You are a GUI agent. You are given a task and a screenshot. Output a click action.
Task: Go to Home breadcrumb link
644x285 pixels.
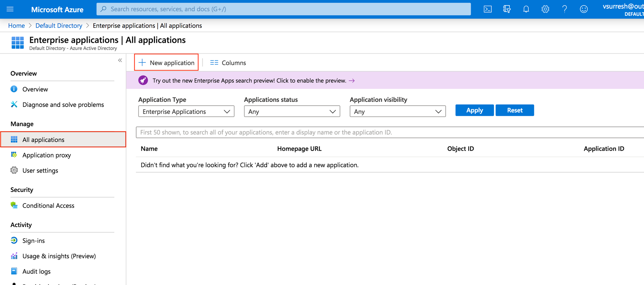16,25
